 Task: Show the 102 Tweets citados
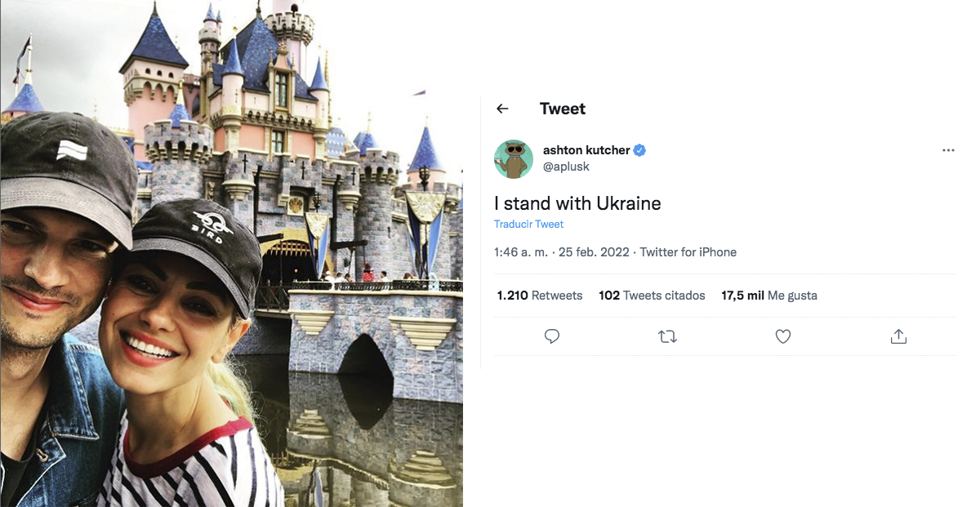point(652,296)
